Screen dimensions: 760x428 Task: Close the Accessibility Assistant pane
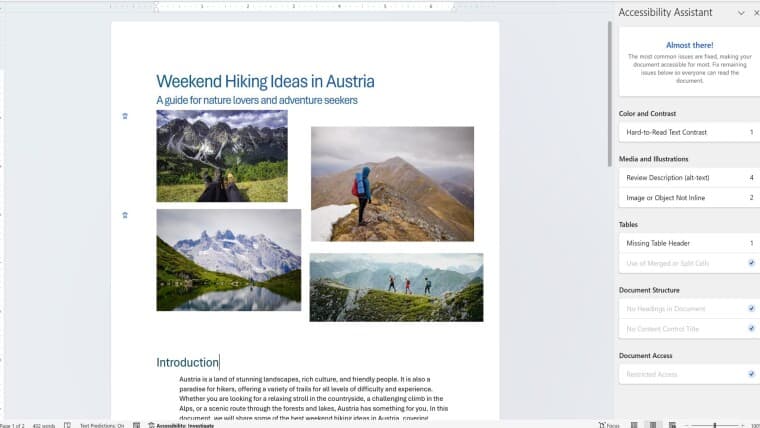point(756,13)
